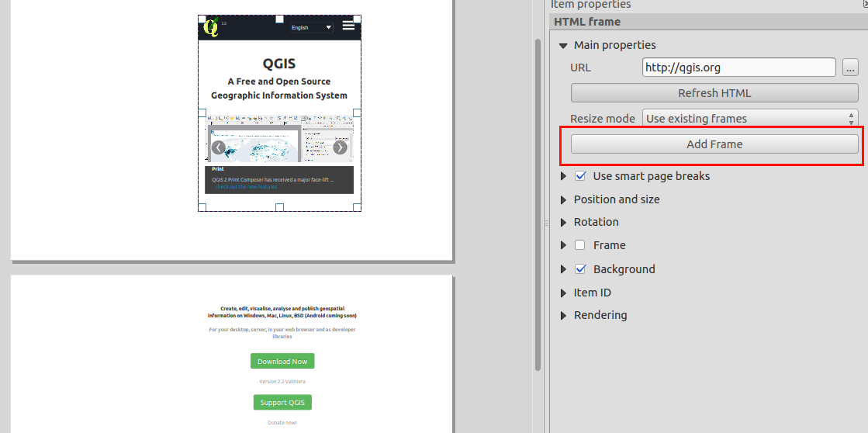Click the composer canvas vertical scrollbar
The height and width of the screenshot is (433, 868).
pos(537,202)
